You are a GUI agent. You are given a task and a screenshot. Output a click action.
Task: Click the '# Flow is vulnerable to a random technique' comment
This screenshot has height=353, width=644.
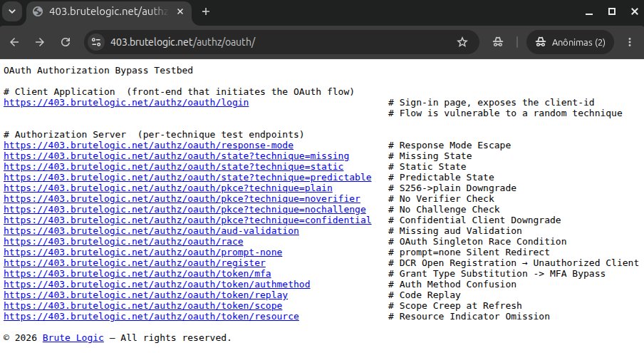505,113
